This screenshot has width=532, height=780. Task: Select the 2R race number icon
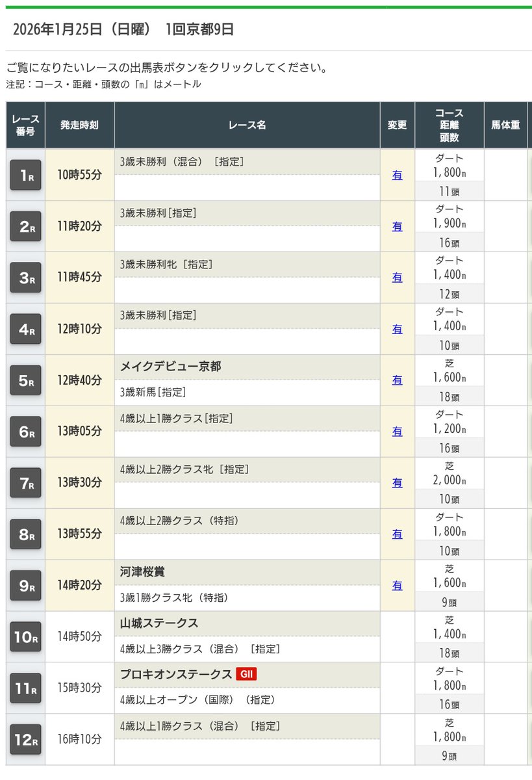pos(25,226)
